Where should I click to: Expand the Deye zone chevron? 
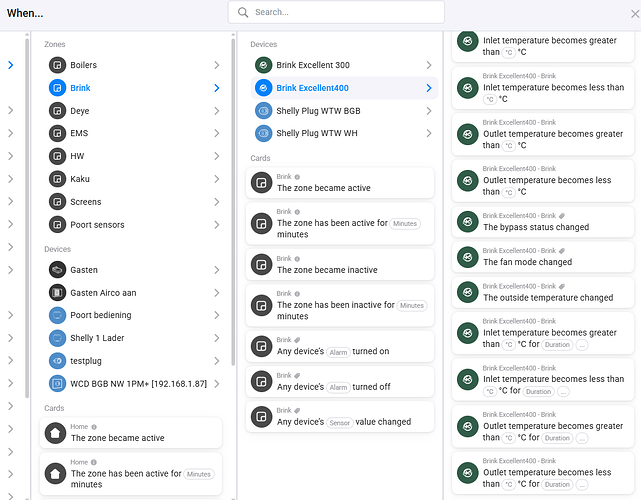217,111
